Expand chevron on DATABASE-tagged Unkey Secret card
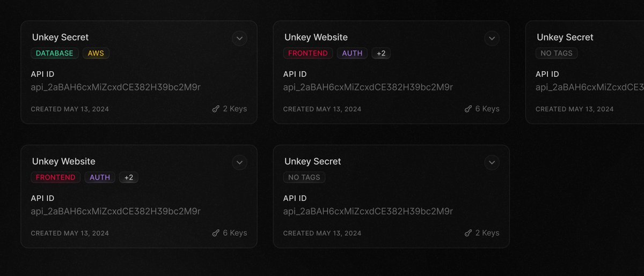 tap(239, 38)
